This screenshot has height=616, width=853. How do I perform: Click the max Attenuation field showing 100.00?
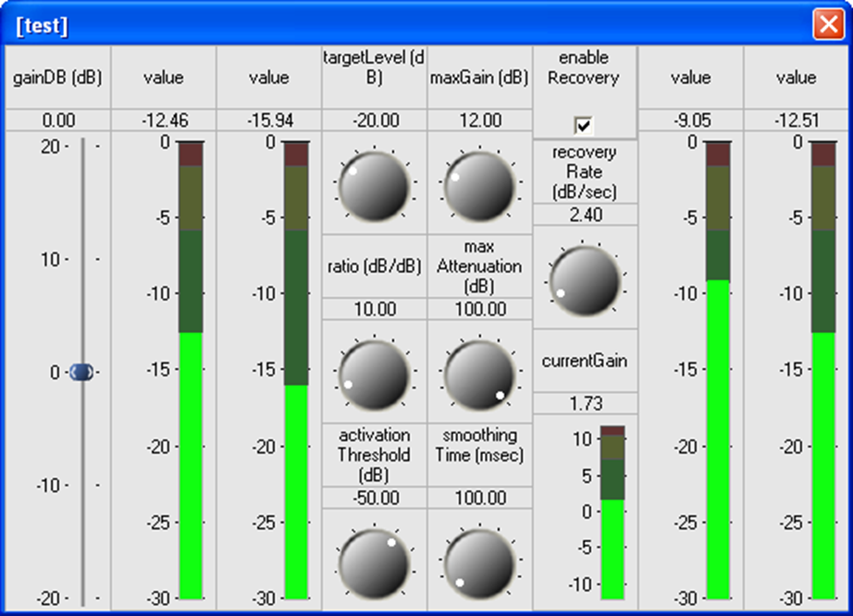(x=478, y=309)
